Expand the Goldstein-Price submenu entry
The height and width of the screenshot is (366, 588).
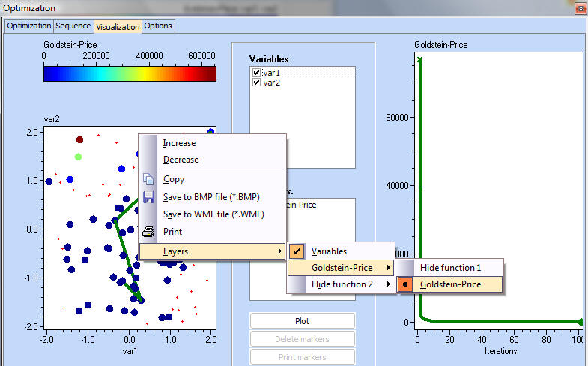pyautogui.click(x=341, y=268)
